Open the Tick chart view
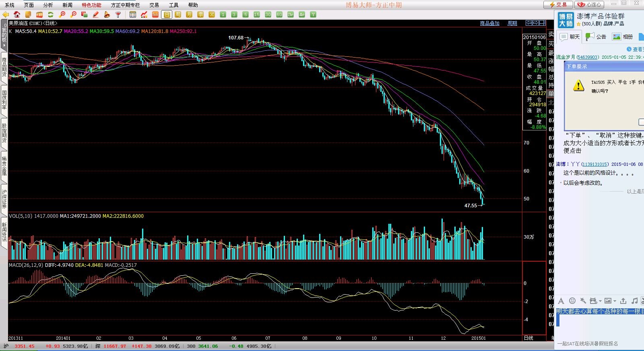This screenshot has height=351, width=644. point(155,14)
